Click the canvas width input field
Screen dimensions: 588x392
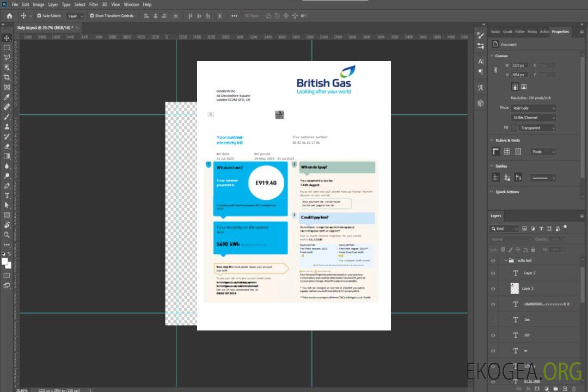519,65
